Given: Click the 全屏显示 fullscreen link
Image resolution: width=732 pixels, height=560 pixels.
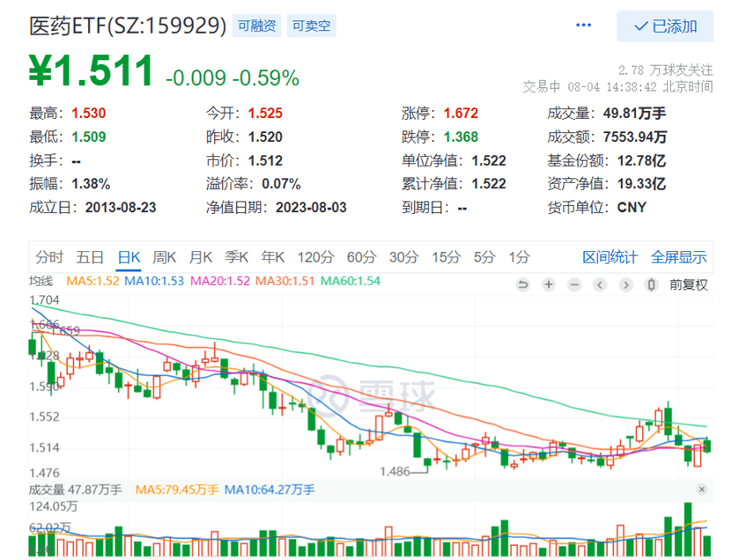Looking at the screenshot, I should click(678, 257).
